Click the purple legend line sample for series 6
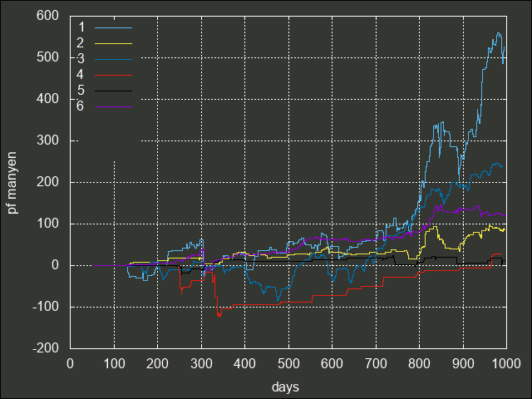 pos(113,107)
